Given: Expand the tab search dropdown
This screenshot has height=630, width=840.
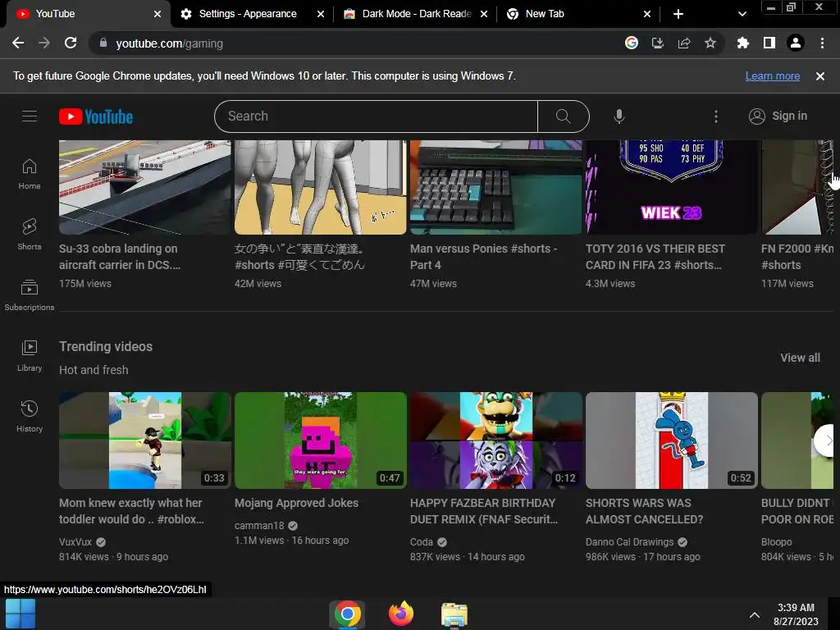Looking at the screenshot, I should [x=742, y=14].
